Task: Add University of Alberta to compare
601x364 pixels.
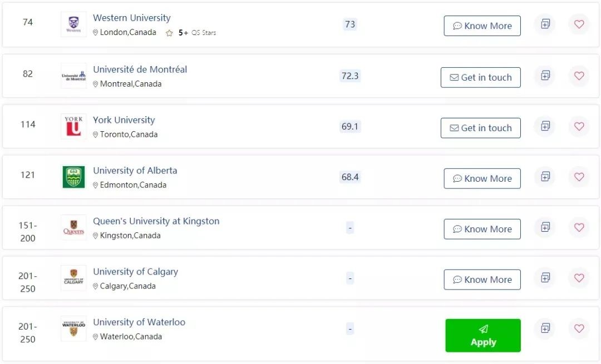Action: tap(545, 177)
